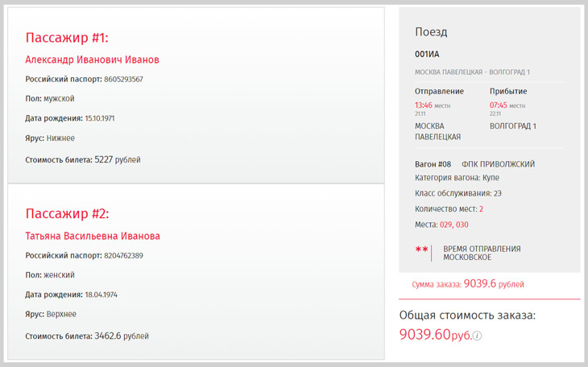588x367 pixels.
Task: Click the train number 001ИА
Action: tap(427, 55)
